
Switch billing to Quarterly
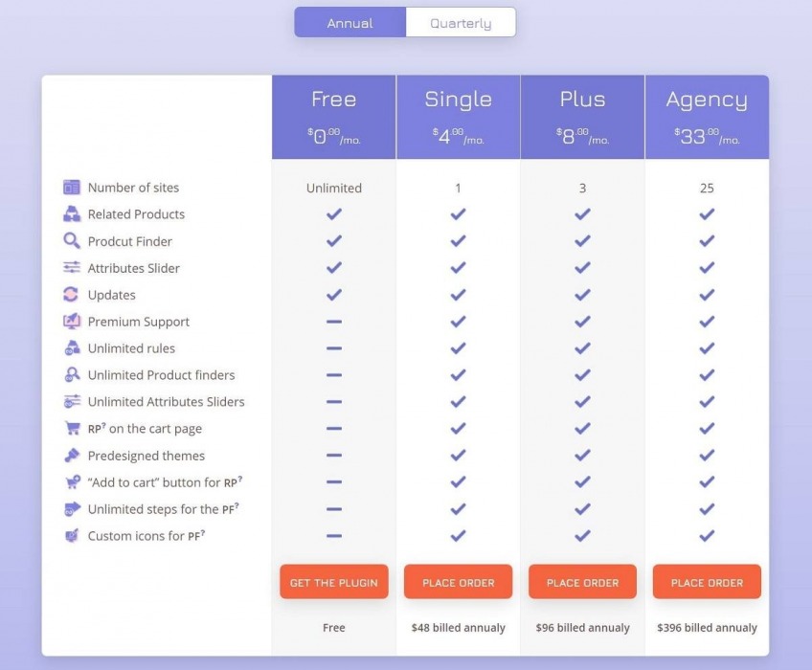pos(461,23)
